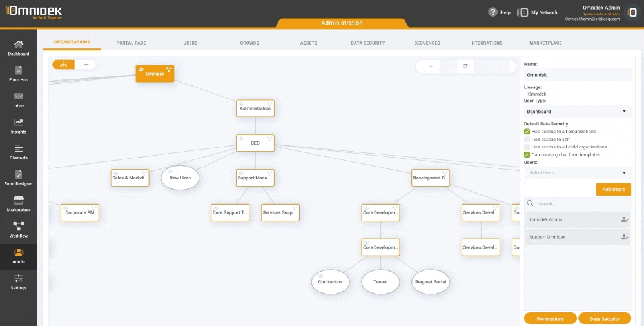644x326 pixels.
Task: Switch to the Organizations tab
Action: pos(72,42)
